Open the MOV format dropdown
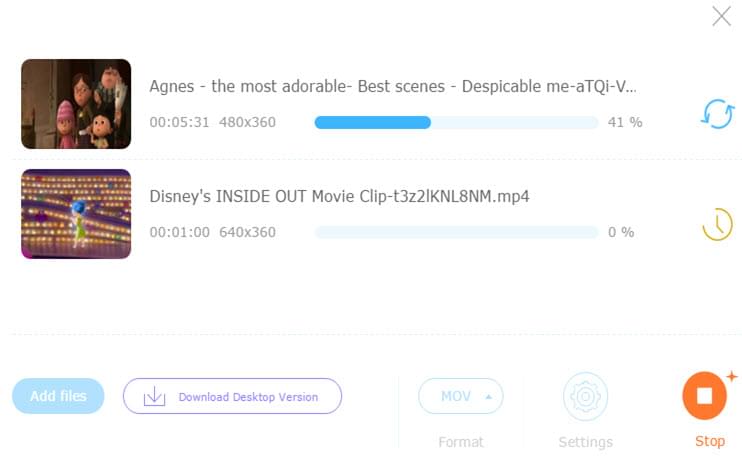The height and width of the screenshot is (460, 742). (x=459, y=396)
